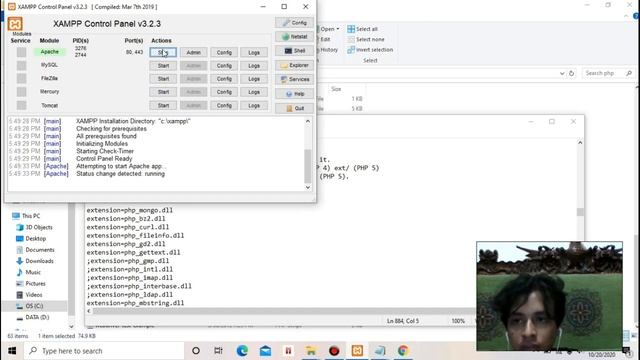The width and height of the screenshot is (640, 360).
Task: View MySQL Logs
Action: point(254,66)
